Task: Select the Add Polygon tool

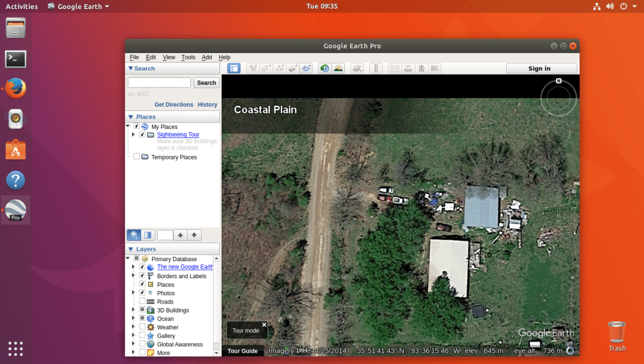Action: pyautogui.click(x=266, y=68)
